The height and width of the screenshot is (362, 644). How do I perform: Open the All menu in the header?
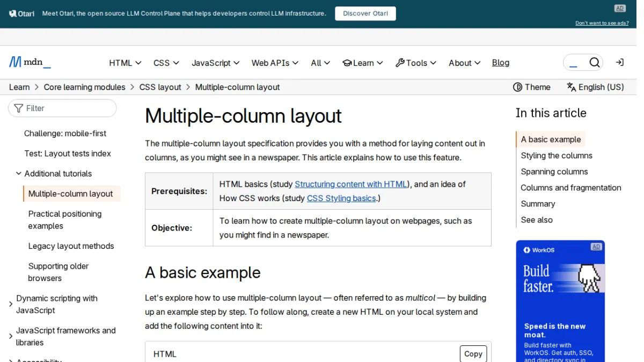[x=320, y=63]
